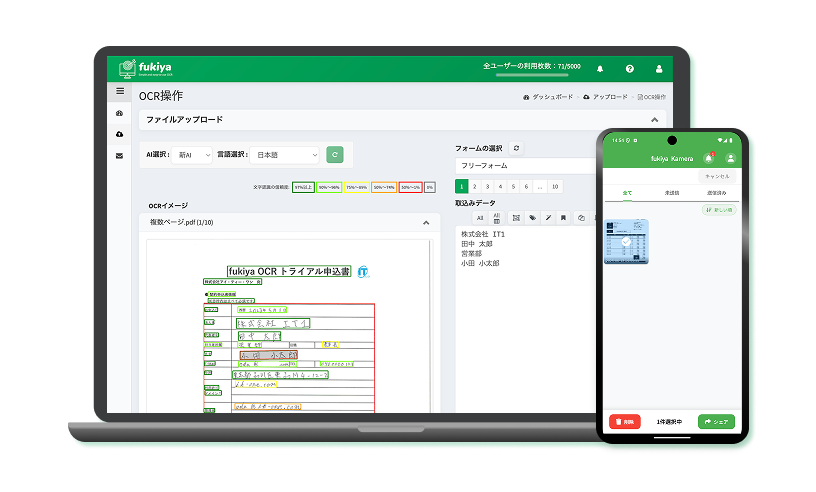Viewport: 816px width, 492px height.
Task: Click the text 田中 太郎 in extracted data
Action: pyautogui.click(x=476, y=244)
